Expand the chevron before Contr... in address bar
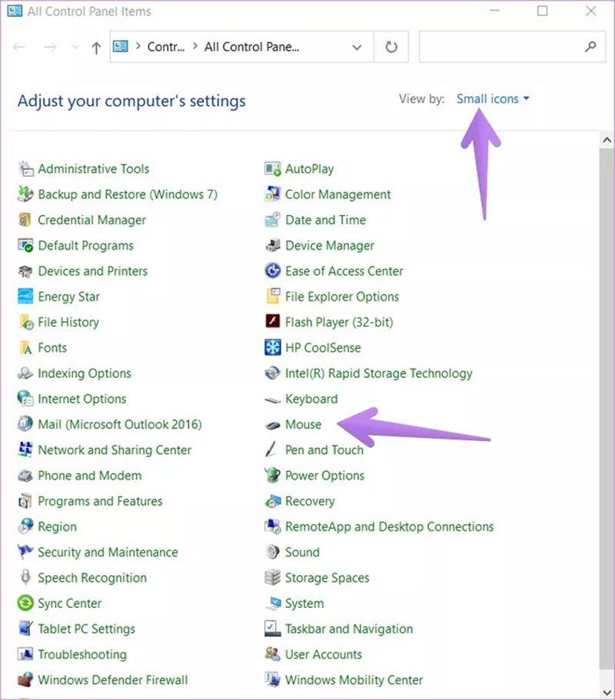The image size is (615, 700). point(138,46)
